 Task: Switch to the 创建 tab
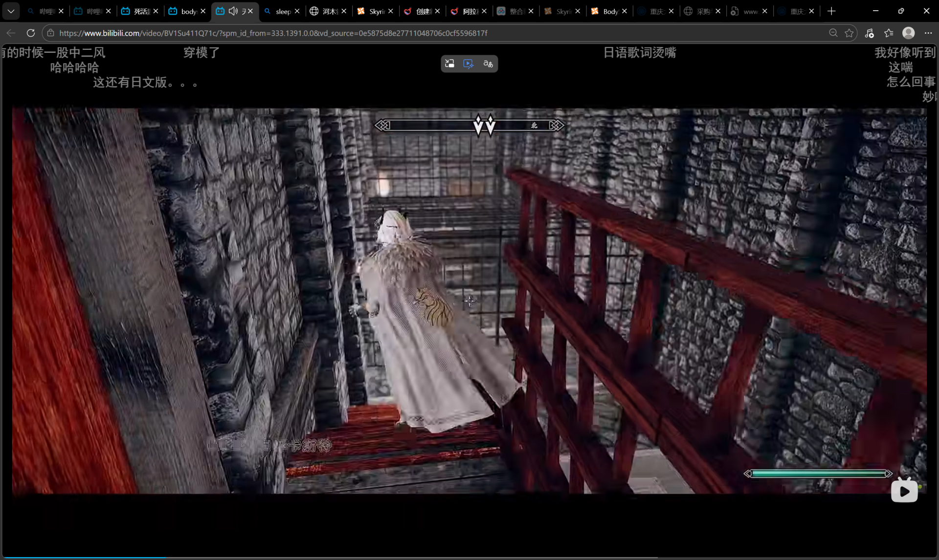(422, 11)
